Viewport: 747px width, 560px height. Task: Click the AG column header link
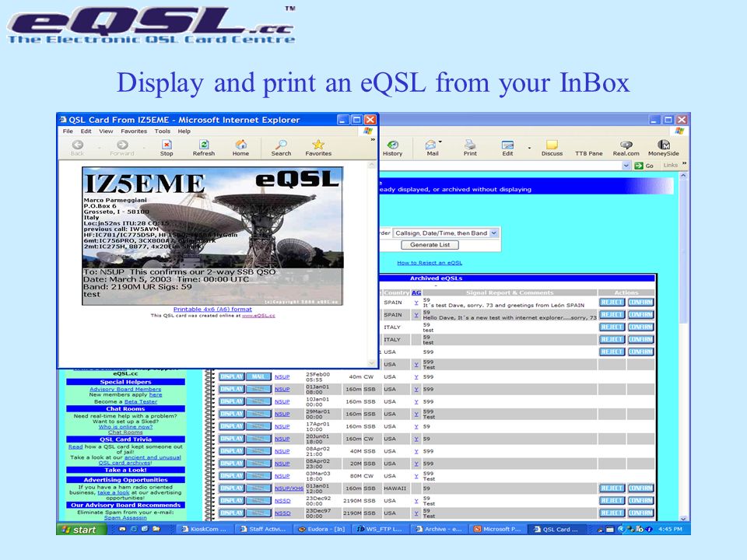[416, 292]
